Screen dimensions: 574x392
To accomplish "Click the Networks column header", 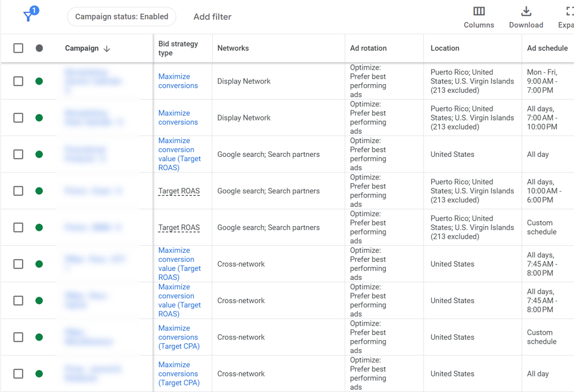I will pos(233,48).
